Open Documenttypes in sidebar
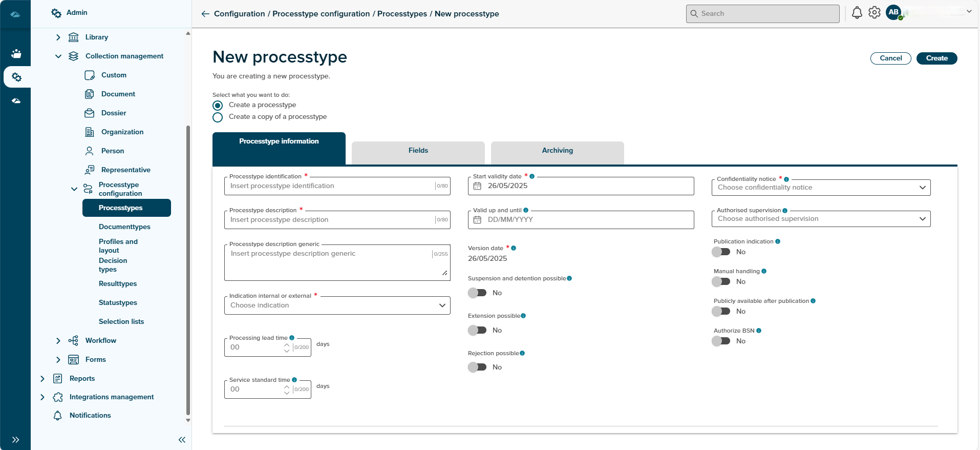The image size is (980, 450). point(124,227)
